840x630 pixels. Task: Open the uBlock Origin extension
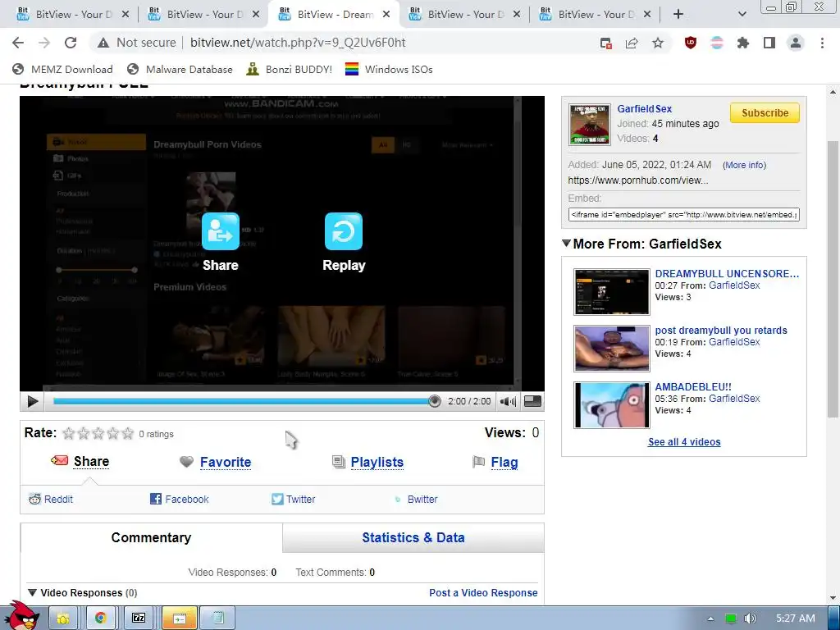point(691,43)
